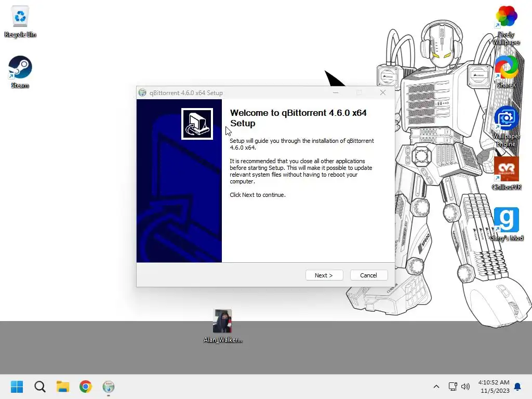Open taskbar Search

39,387
